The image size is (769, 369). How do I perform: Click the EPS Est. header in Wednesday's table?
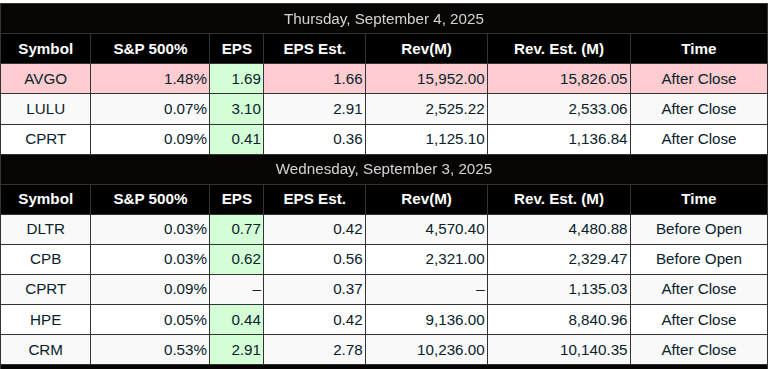click(x=314, y=199)
